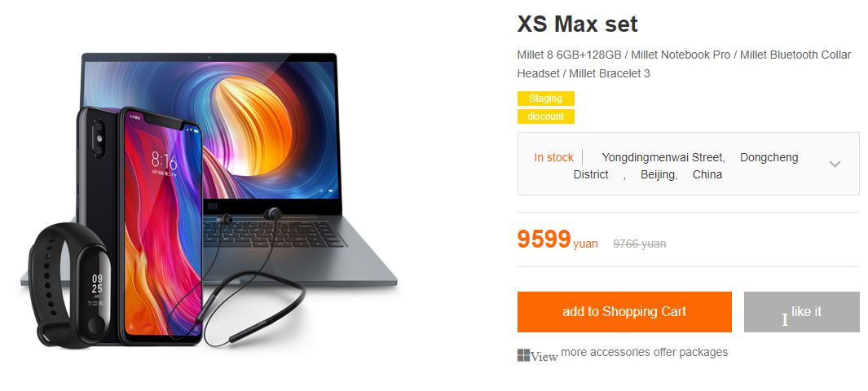Click the product description mentioning Millet Notebook Pro
The image size is (868, 391).
(684, 64)
